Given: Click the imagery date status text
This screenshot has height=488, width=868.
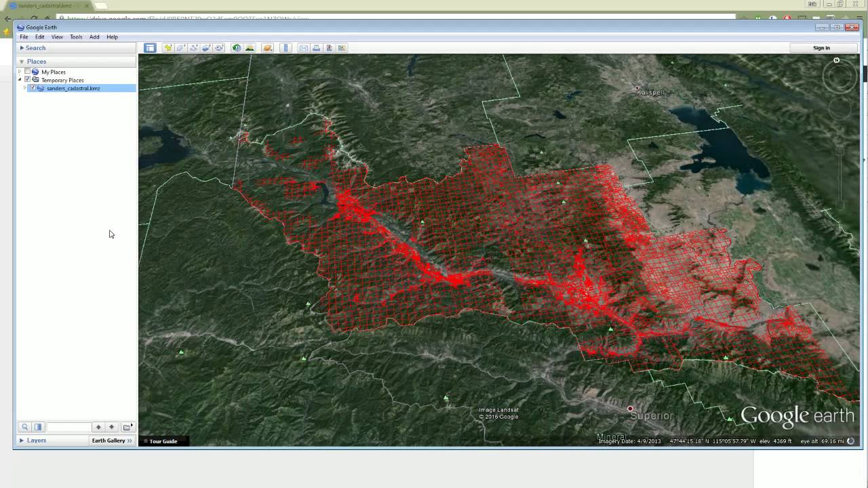Looking at the screenshot, I should pyautogui.click(x=629, y=441).
